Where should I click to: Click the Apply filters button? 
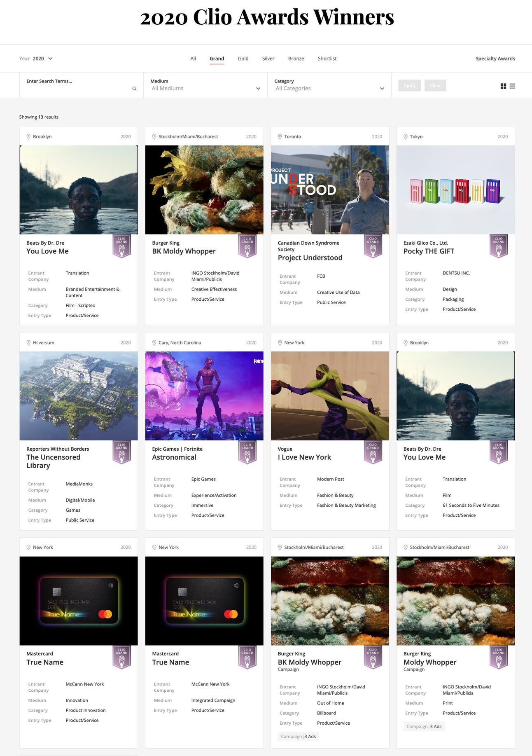click(x=410, y=86)
